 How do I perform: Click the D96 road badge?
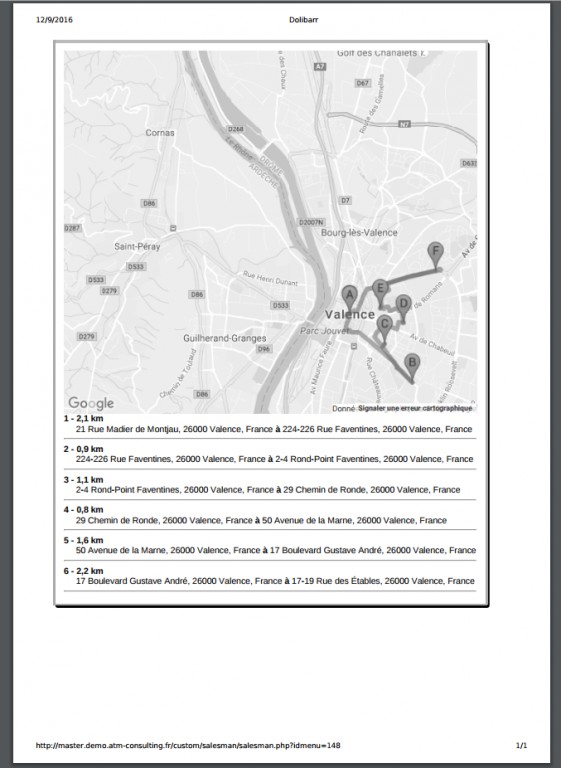coord(264,349)
